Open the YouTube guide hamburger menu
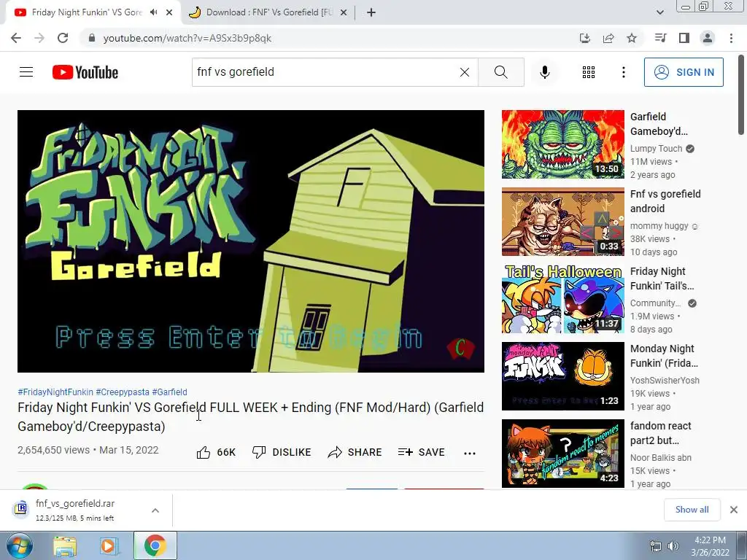 tap(26, 72)
